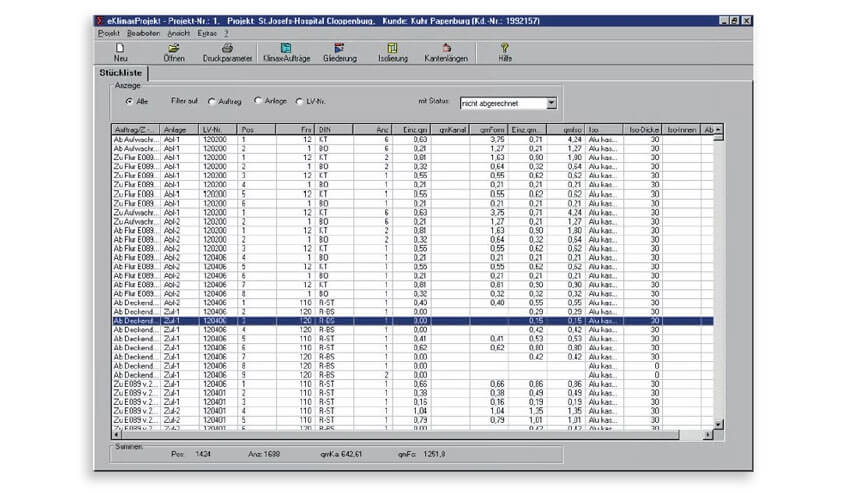This screenshot has height=494, width=849.
Task: Open the Gliederung tool
Action: pos(339,51)
